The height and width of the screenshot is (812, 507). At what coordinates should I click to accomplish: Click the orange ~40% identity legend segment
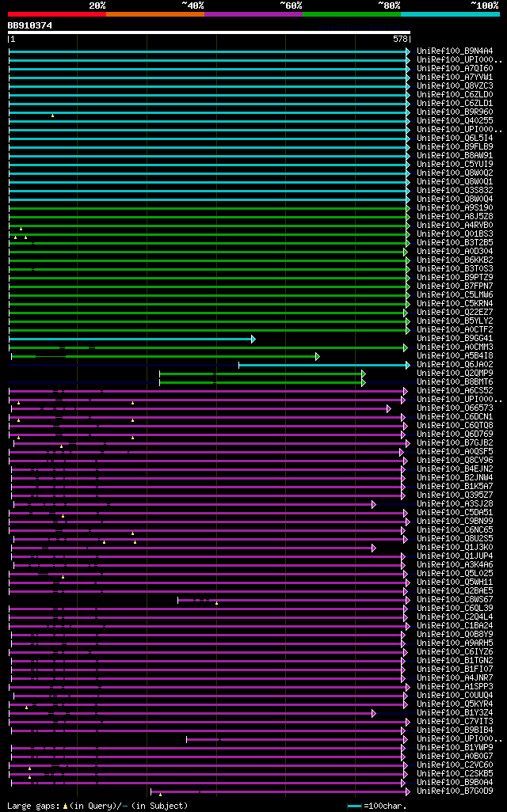click(x=155, y=14)
